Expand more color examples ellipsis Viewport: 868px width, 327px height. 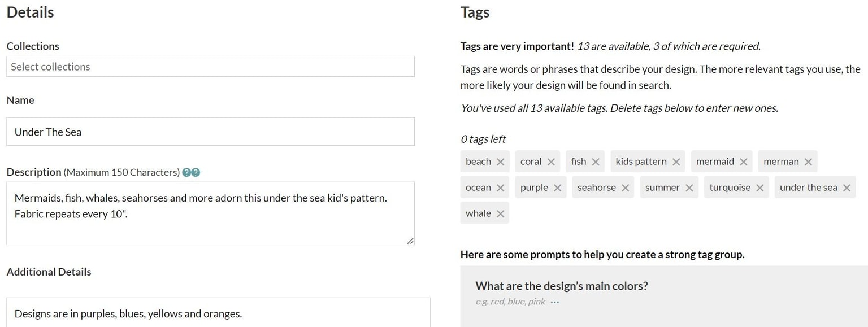tap(555, 302)
